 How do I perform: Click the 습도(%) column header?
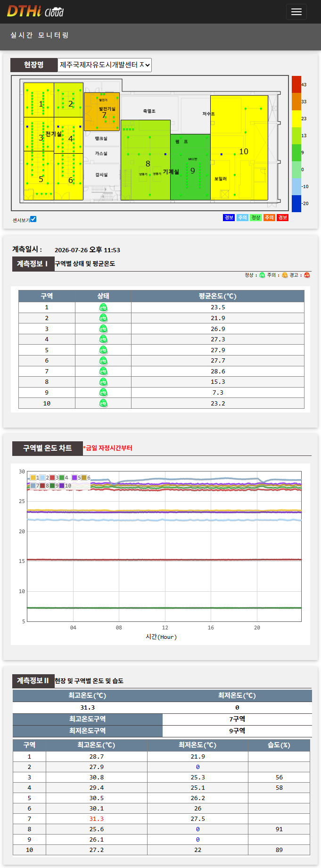click(x=279, y=745)
